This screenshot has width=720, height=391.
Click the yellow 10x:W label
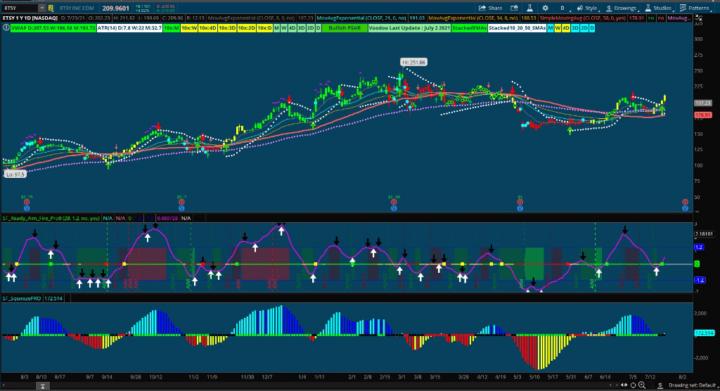[x=189, y=28]
